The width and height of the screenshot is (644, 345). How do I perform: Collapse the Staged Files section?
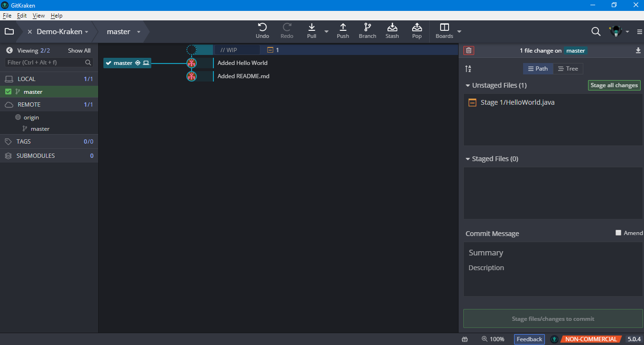468,159
